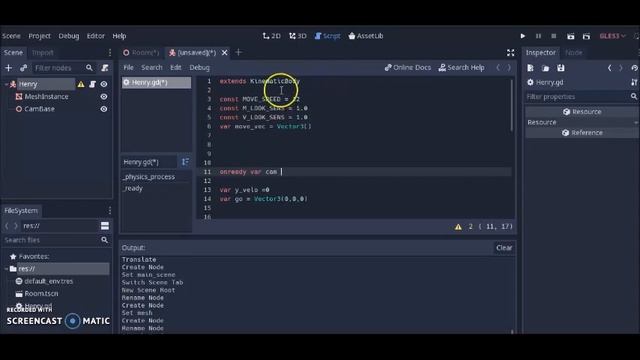Open the Debug menu in top bar
This screenshot has height=360, width=640.
tap(69, 36)
